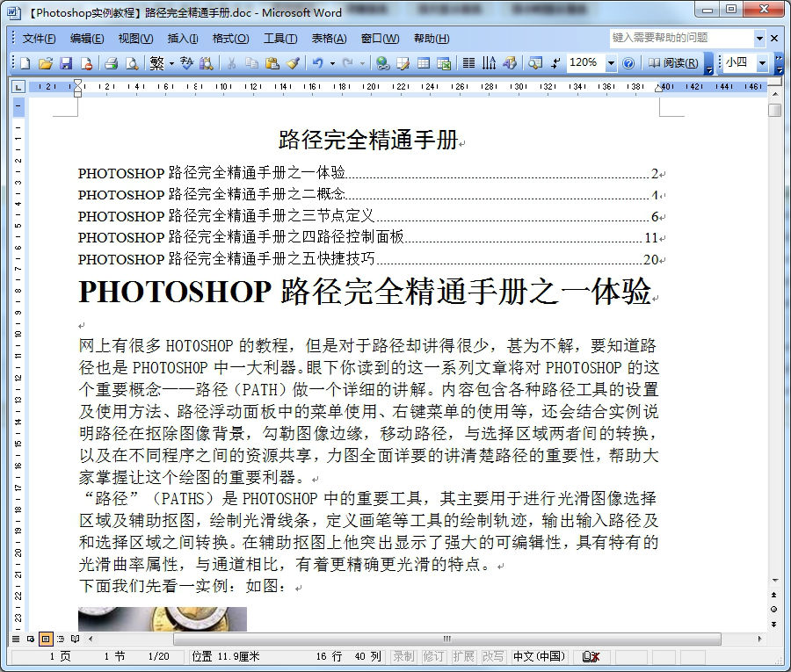Toggle the Drawing toolbar icon
This screenshot has width=791, height=672.
click(x=510, y=63)
